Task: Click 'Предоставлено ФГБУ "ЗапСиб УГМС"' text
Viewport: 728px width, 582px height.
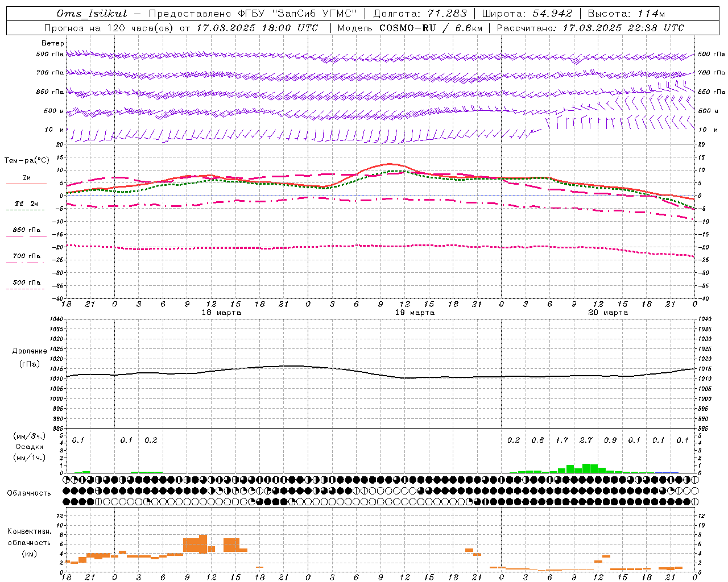Action: tap(253, 14)
